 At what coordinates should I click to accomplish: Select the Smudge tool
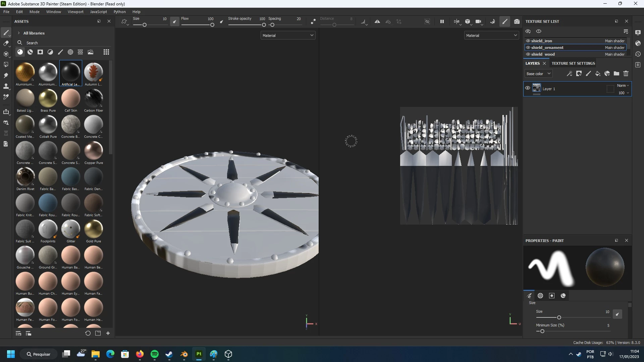(6, 75)
